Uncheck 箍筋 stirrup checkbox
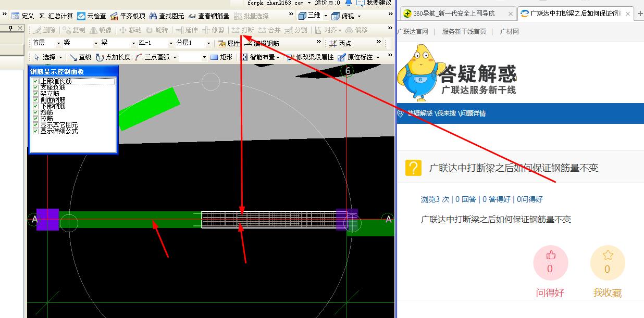 click(35, 112)
